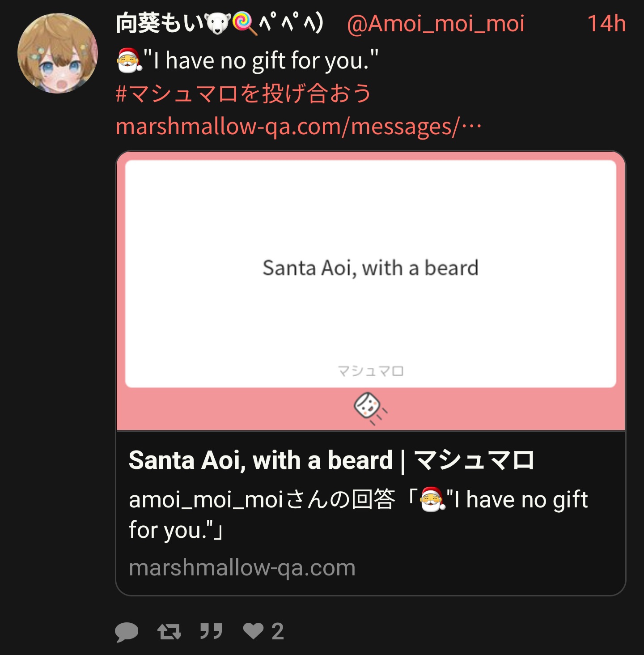Open the card title "Santa Aoi, with a beard | マシュマロ"
Viewport: 644px width, 655px height.
(x=331, y=460)
